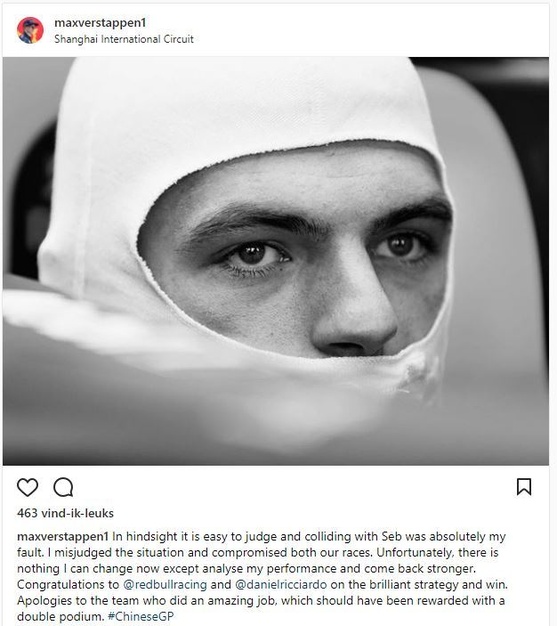Click the black-and-white driver photo
Viewport: 557px width, 626px height.
[x=276, y=261]
